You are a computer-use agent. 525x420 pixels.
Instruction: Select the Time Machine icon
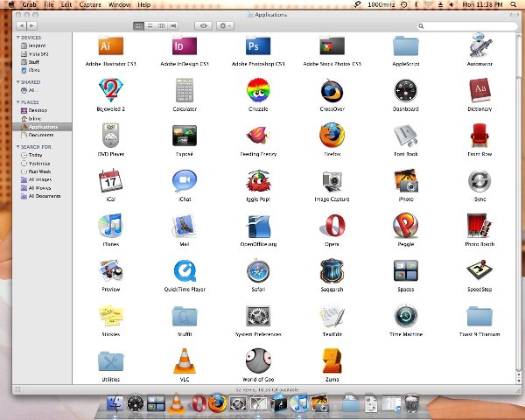pyautogui.click(x=405, y=316)
